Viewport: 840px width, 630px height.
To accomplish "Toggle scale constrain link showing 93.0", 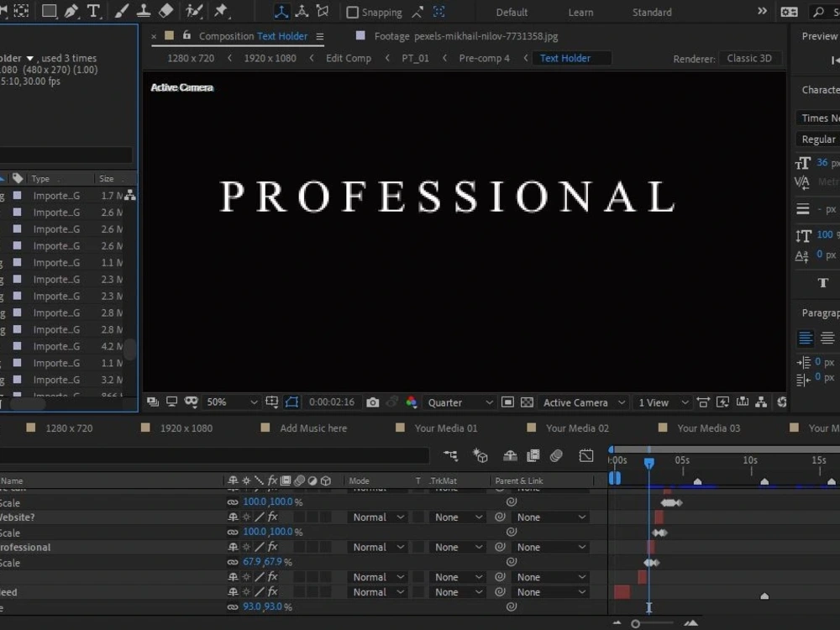I will point(233,607).
